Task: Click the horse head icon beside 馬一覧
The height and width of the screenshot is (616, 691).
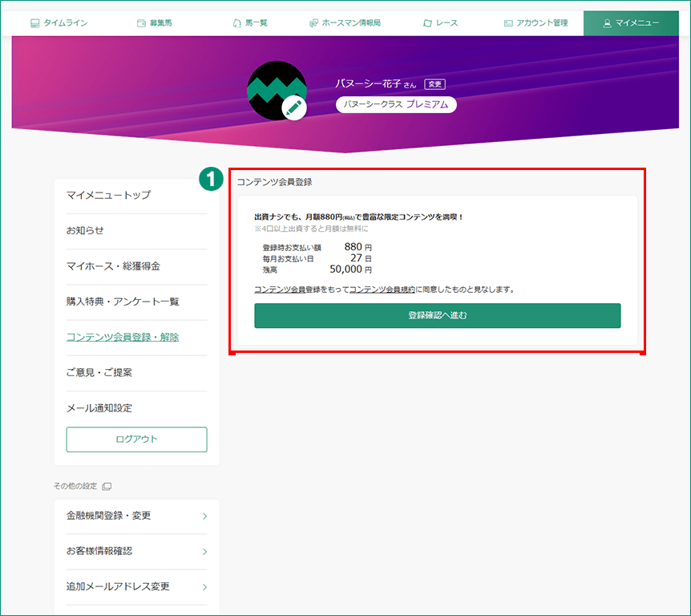Action: coord(237,23)
